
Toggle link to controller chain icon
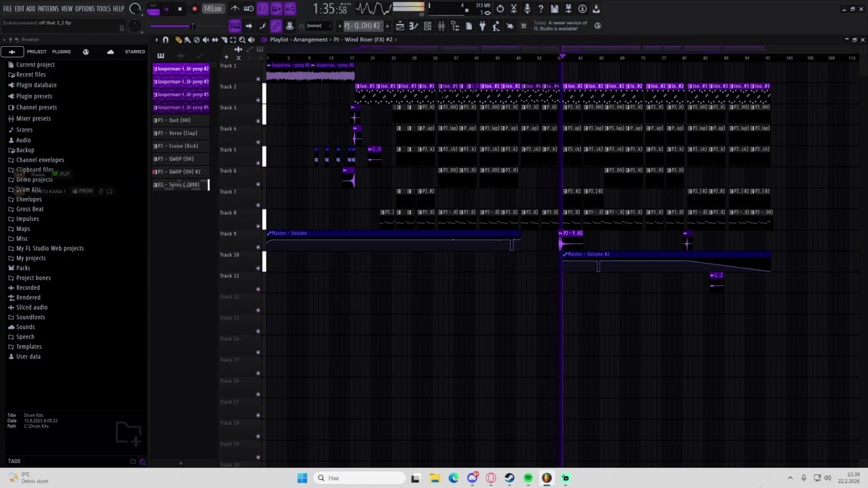tap(276, 25)
